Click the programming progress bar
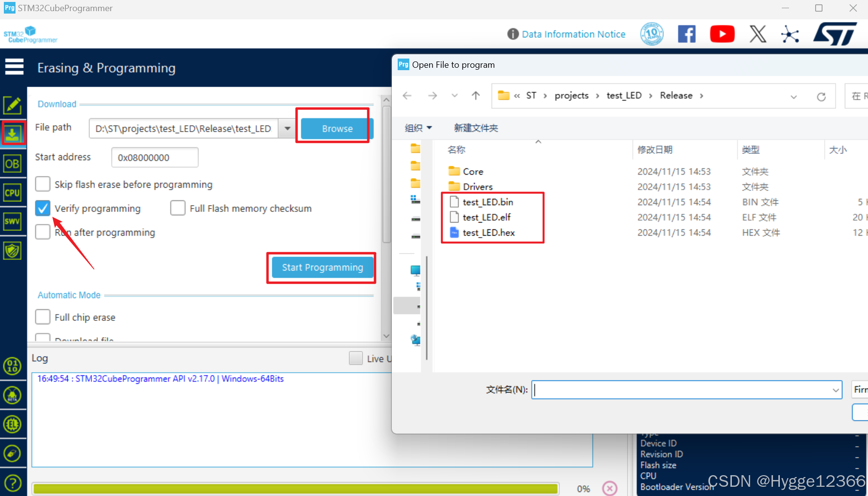 click(295, 488)
